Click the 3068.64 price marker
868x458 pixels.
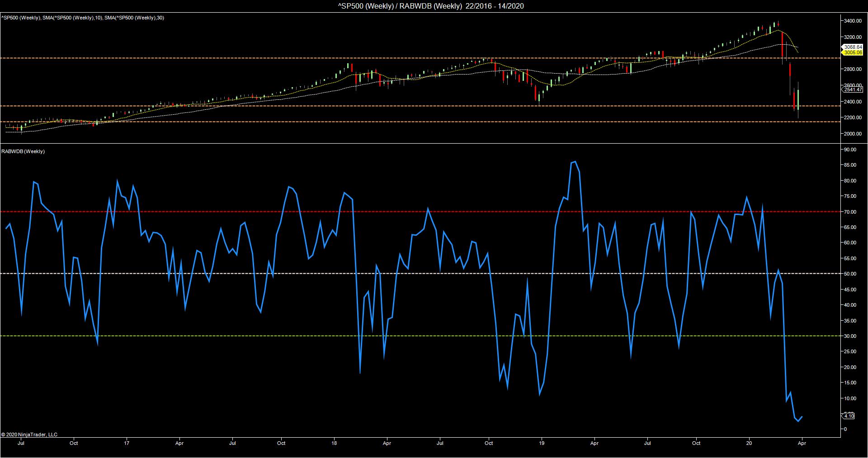853,47
